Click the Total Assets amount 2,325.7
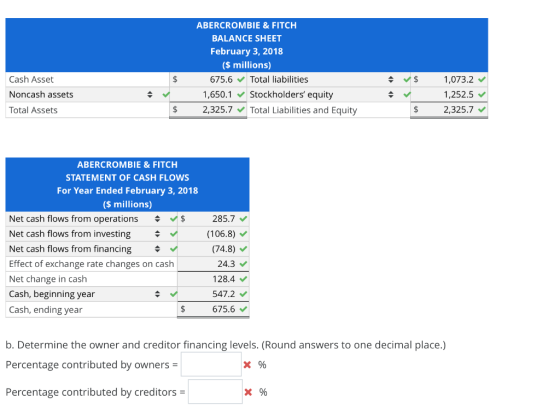This screenshot has height=408, width=560. click(208, 110)
